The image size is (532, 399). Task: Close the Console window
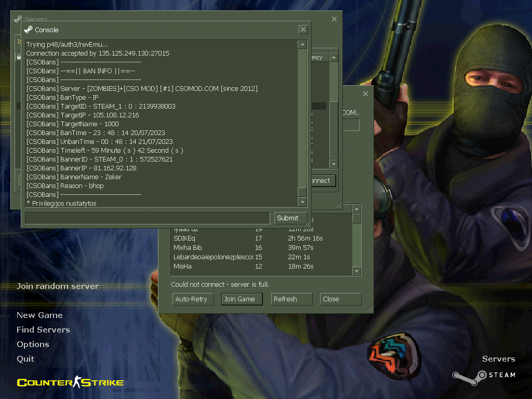click(303, 30)
